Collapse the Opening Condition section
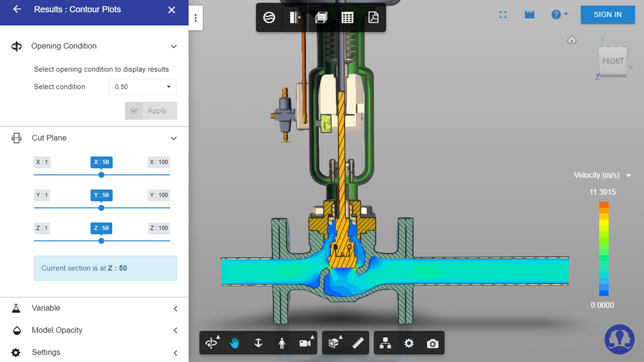 [x=174, y=46]
